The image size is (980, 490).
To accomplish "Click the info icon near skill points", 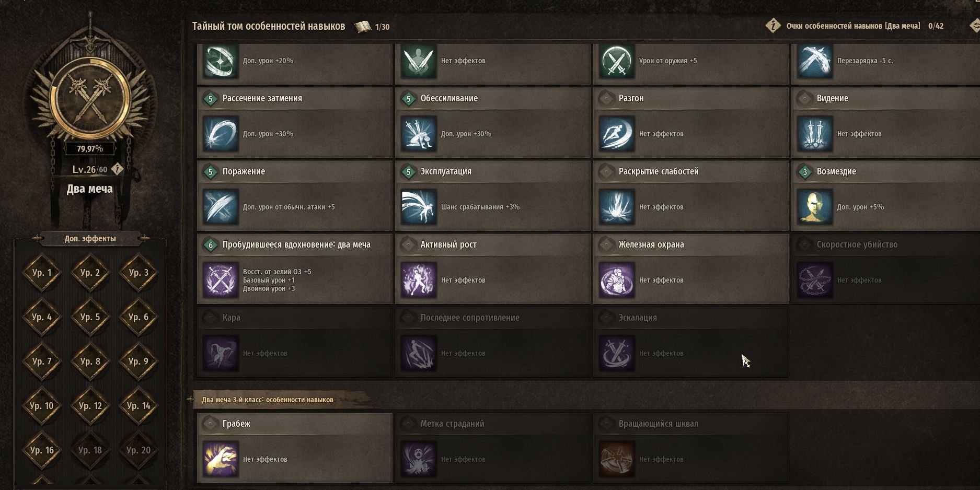I will 773,26.
